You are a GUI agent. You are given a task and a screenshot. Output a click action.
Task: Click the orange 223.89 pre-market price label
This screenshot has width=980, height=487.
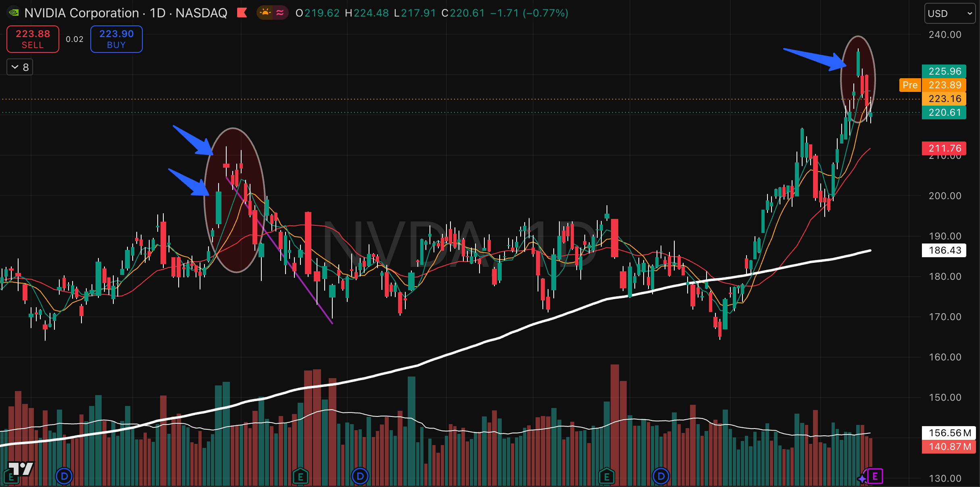pyautogui.click(x=944, y=85)
